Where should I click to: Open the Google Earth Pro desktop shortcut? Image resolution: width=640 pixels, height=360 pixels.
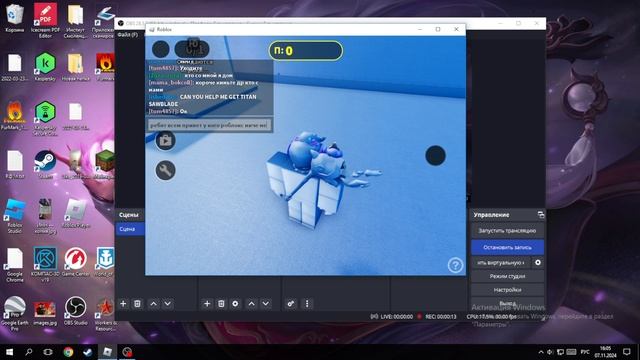(x=15, y=313)
